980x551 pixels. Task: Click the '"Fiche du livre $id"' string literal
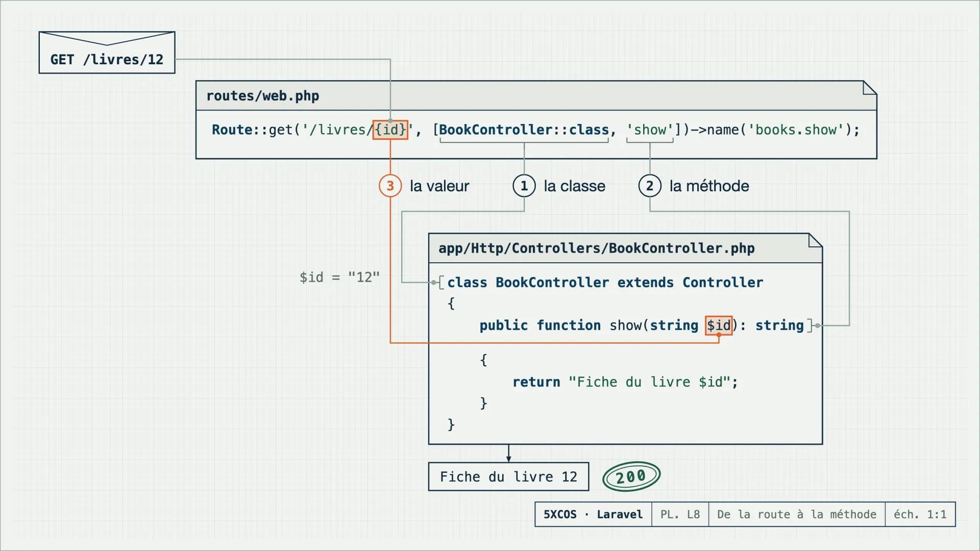[x=650, y=382]
